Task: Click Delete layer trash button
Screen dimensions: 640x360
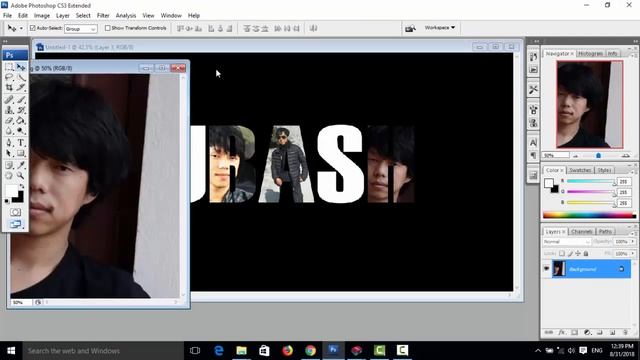Action: 625,332
